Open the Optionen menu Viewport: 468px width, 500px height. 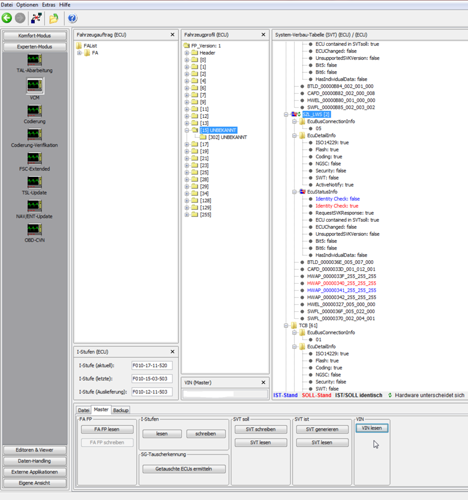click(27, 5)
